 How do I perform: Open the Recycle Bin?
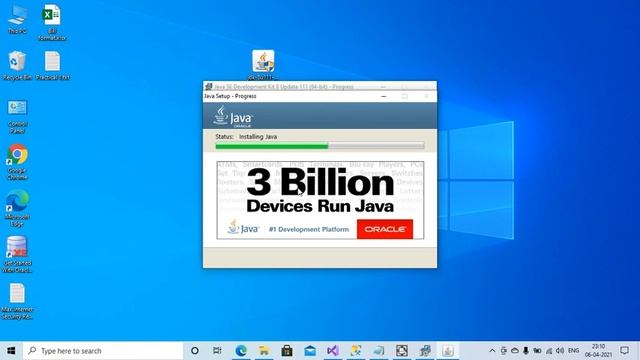pos(17,65)
